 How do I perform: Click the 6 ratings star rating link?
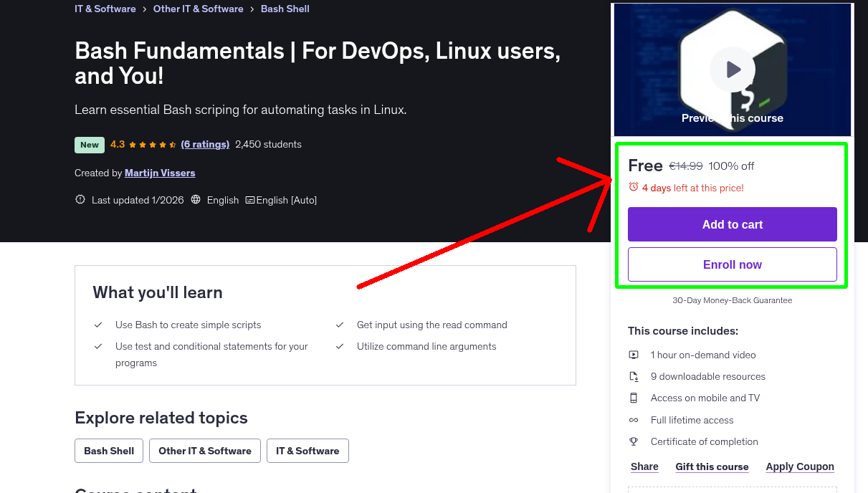(x=205, y=144)
